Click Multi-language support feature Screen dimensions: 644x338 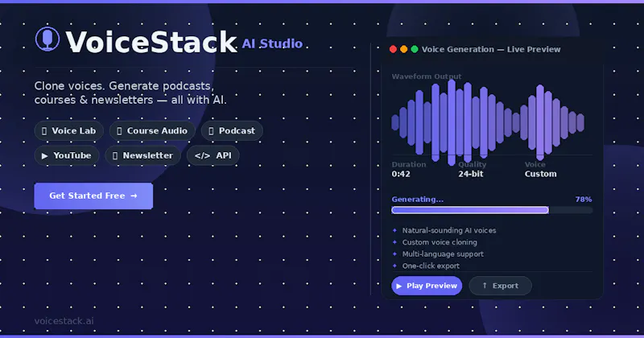point(443,254)
